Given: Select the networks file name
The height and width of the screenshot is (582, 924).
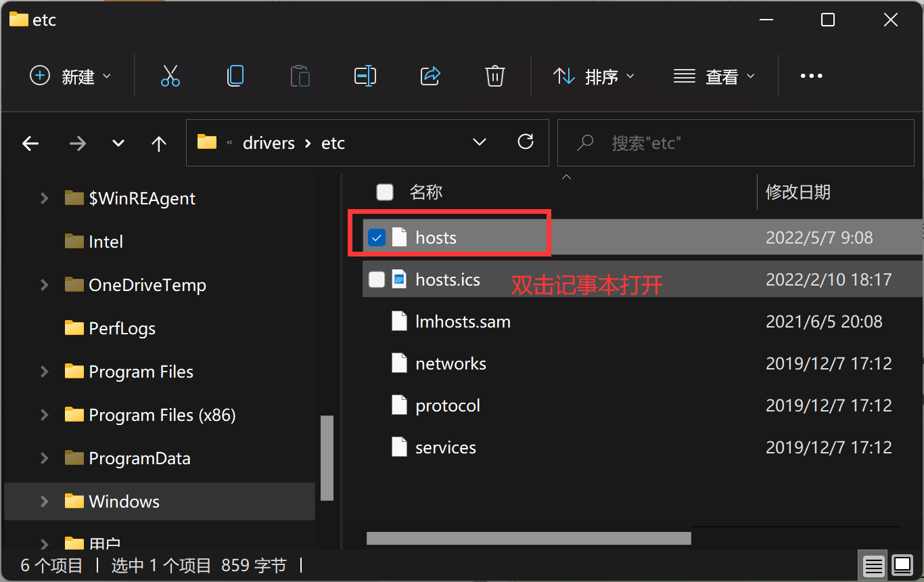Looking at the screenshot, I should tap(451, 363).
